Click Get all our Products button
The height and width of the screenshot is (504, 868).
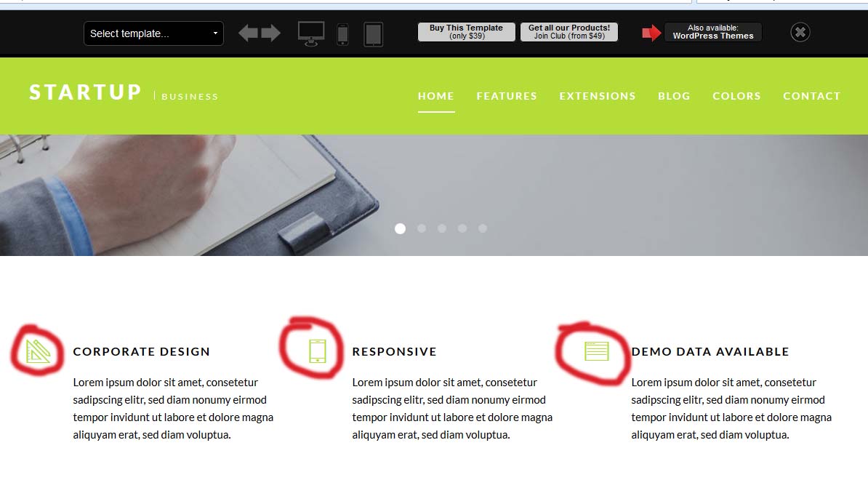click(569, 31)
